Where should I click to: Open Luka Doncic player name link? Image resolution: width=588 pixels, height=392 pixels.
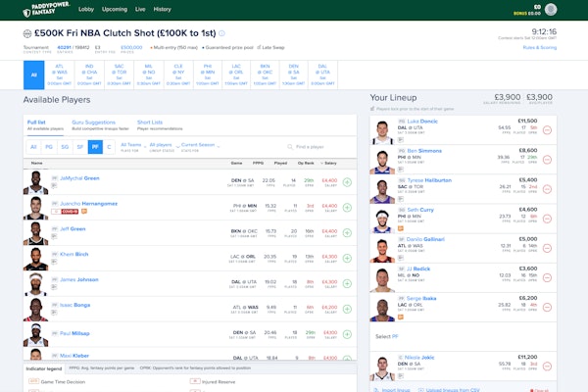point(422,122)
